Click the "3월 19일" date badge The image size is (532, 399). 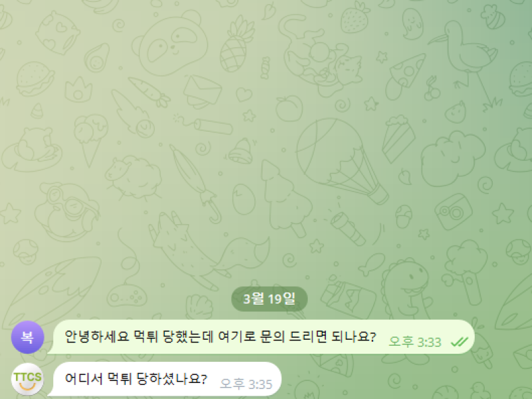point(269,299)
